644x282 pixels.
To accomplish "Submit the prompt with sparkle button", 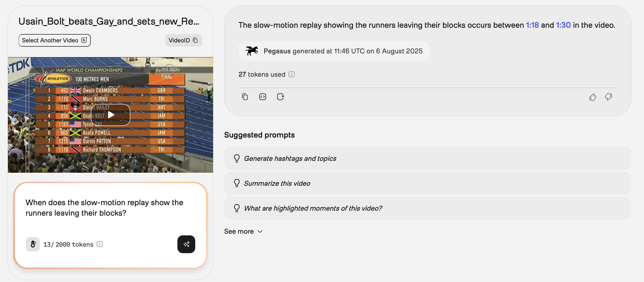I will [186, 244].
